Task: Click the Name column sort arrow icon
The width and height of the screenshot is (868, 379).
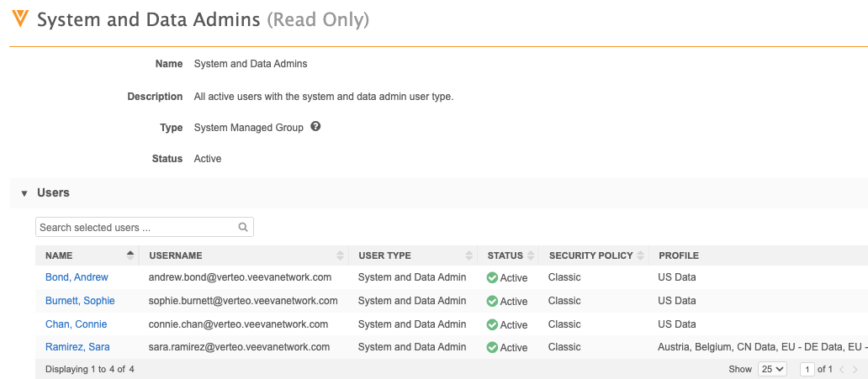Action: pos(130,255)
